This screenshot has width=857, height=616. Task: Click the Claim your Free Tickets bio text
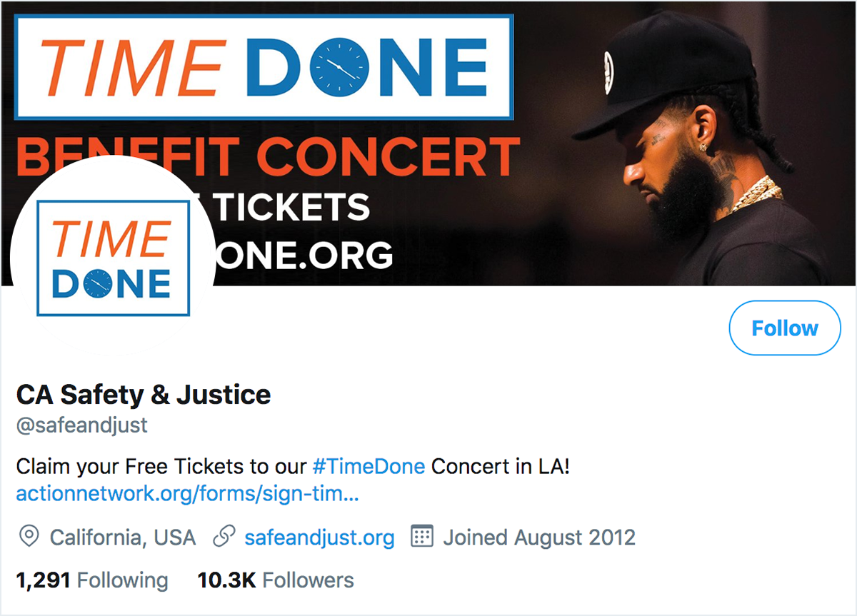click(161, 468)
